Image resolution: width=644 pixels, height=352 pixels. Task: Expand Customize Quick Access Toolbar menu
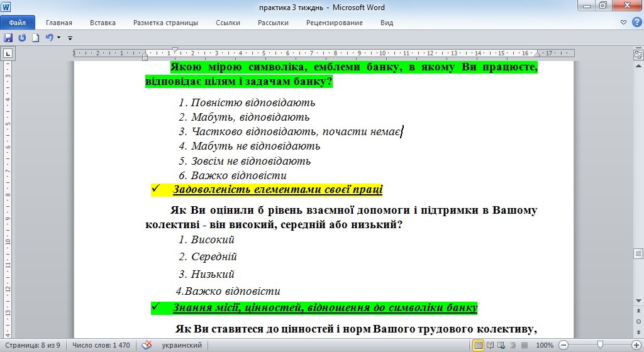click(x=70, y=38)
